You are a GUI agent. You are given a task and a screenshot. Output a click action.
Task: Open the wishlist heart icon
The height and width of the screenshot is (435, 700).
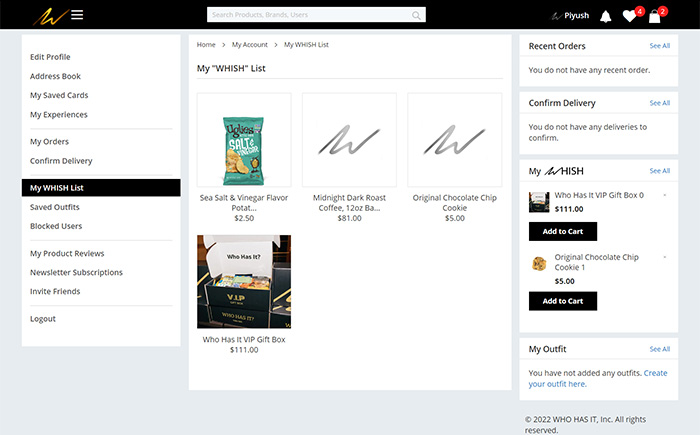629,16
